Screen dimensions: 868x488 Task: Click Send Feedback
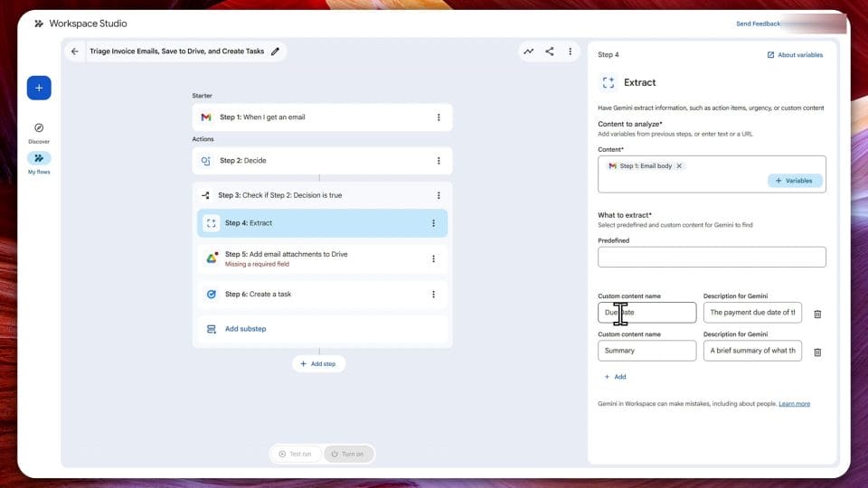tap(758, 23)
